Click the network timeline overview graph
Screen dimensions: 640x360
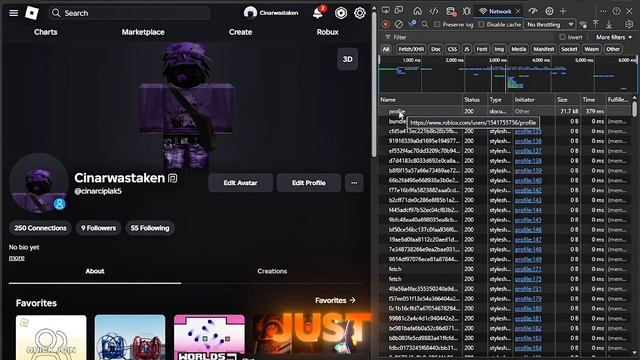pos(508,74)
